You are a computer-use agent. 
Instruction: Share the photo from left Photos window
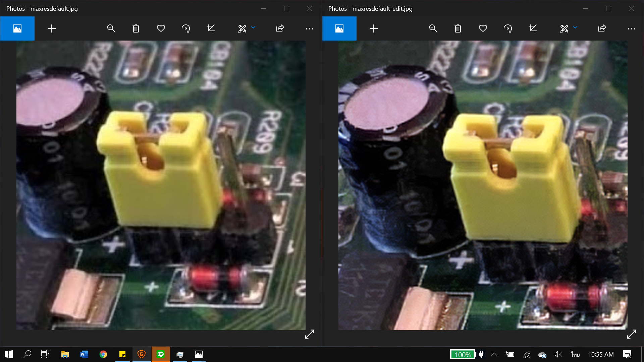click(x=280, y=28)
